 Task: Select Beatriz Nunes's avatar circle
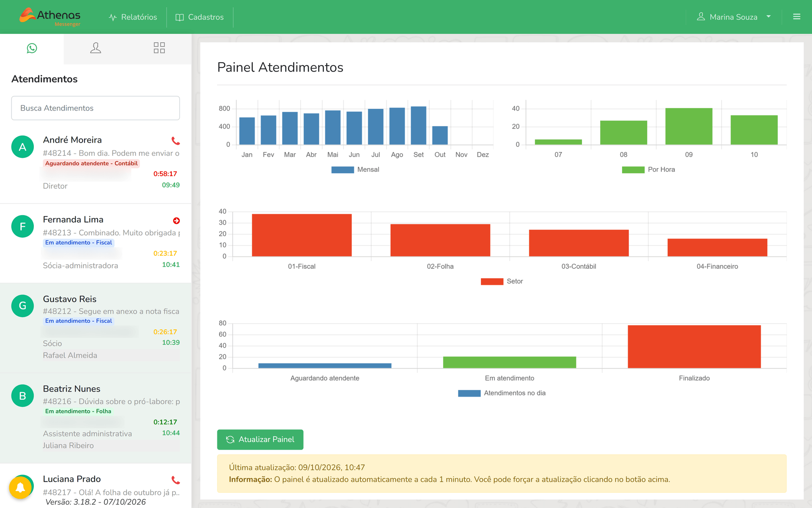click(x=22, y=396)
